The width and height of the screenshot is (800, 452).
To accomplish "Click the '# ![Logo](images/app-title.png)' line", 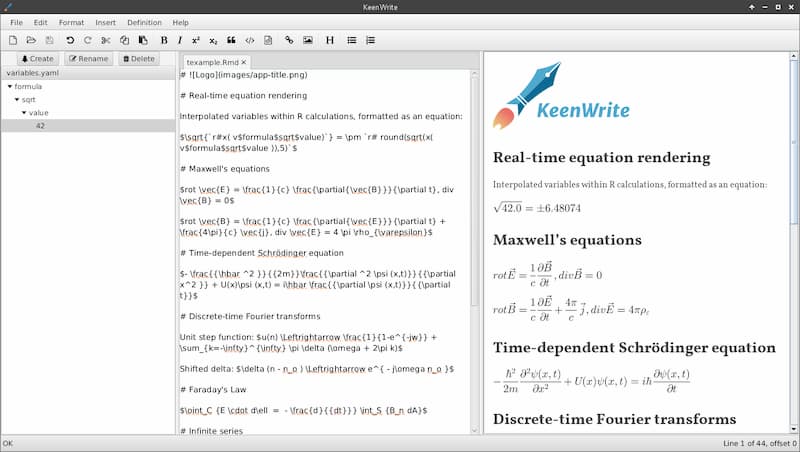I will tap(244, 75).
